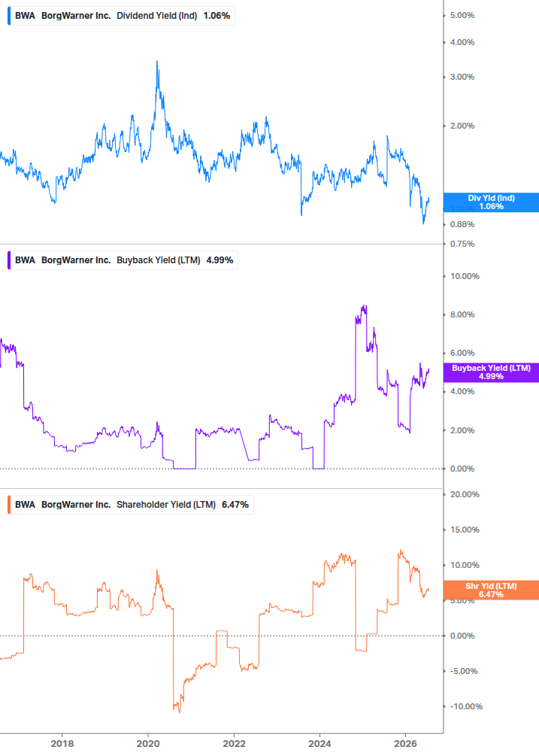539x756 pixels.
Task: Click the 0.00% tick on buyback yield axis
Action: [x=462, y=469]
